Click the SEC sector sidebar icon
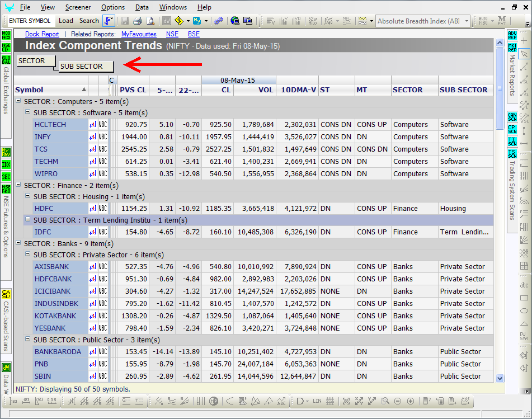This screenshot has height=419, width=532. tap(6, 177)
